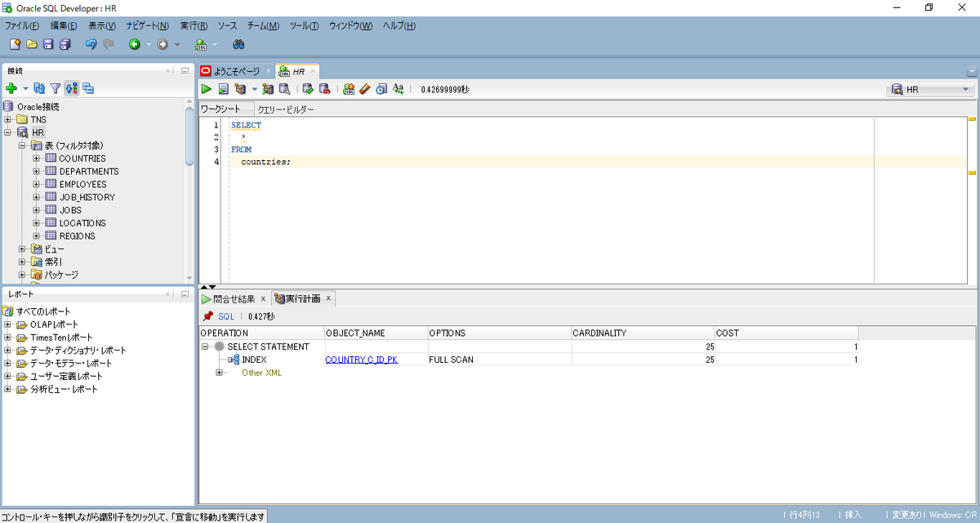
Task: Open the Back history dropdown arrow
Action: (x=148, y=44)
